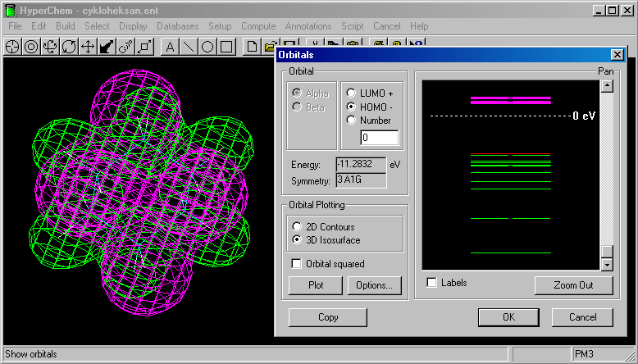The width and height of the screenshot is (638, 364).
Task: Click the text annotation 'A' tool
Action: coord(171,47)
